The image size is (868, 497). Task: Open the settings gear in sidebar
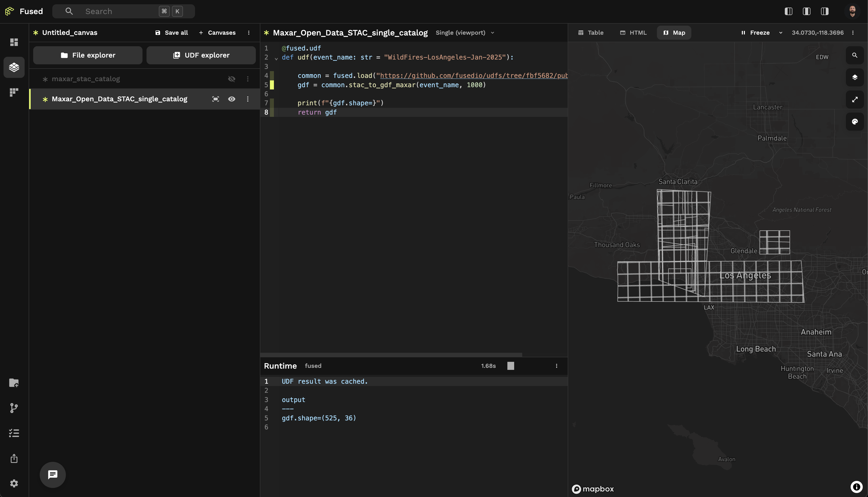coord(14,483)
